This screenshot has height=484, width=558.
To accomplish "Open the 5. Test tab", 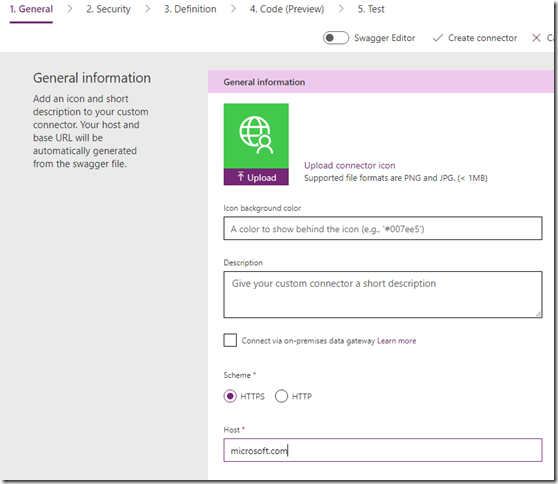I will 371,9.
